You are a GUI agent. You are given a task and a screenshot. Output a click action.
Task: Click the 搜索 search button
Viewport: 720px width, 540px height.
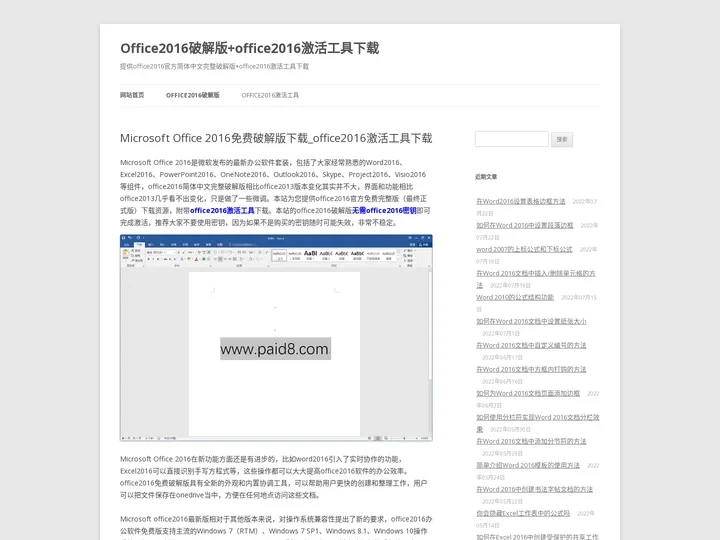click(562, 139)
